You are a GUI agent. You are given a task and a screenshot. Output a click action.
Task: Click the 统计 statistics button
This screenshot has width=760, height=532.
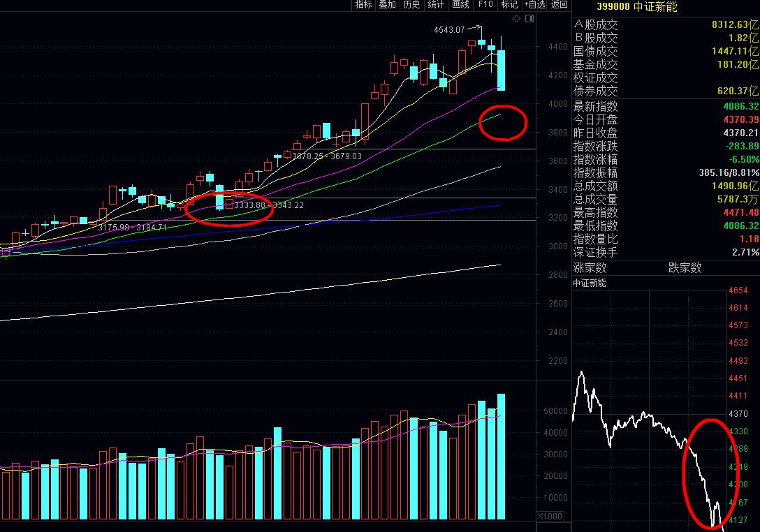pos(436,5)
